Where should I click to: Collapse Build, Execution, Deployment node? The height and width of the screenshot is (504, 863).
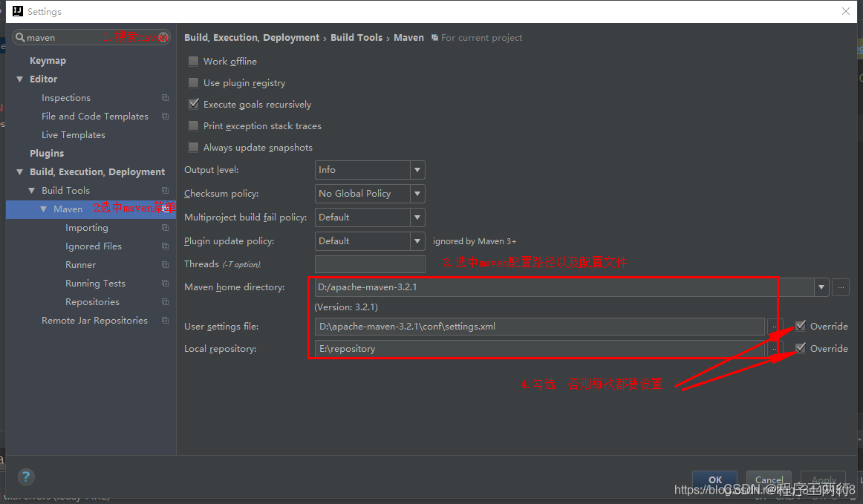coord(20,171)
